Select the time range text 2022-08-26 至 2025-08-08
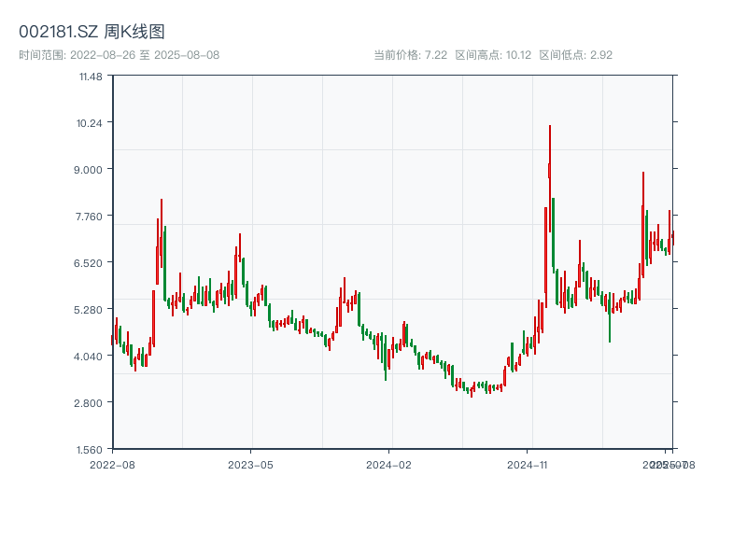Image resolution: width=747 pixels, height=560 pixels. click(145, 55)
